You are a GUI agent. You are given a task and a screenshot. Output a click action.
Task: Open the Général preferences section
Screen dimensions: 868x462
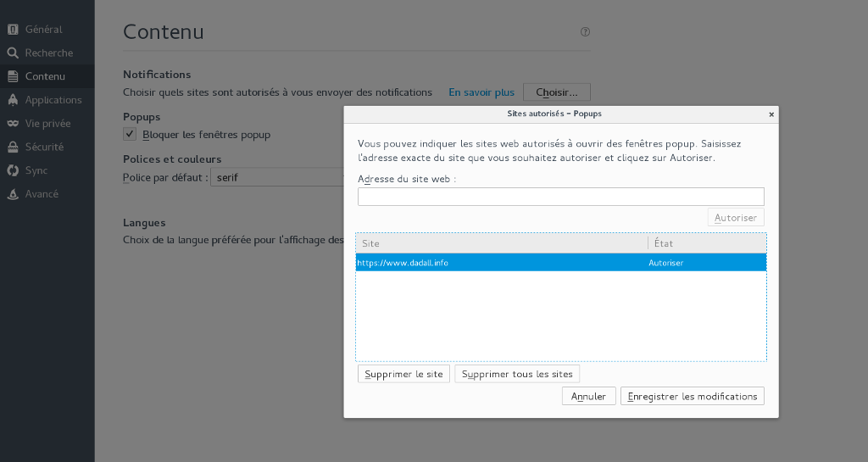coord(44,30)
